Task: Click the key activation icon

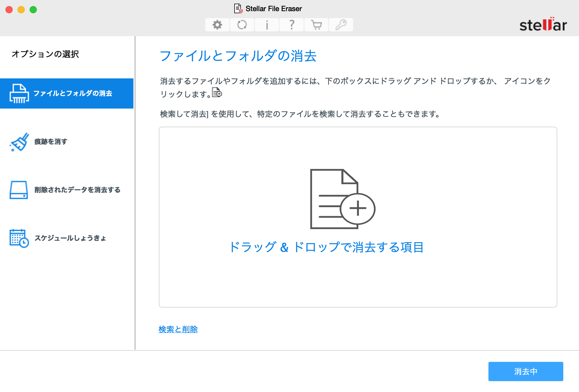Action: (x=341, y=25)
